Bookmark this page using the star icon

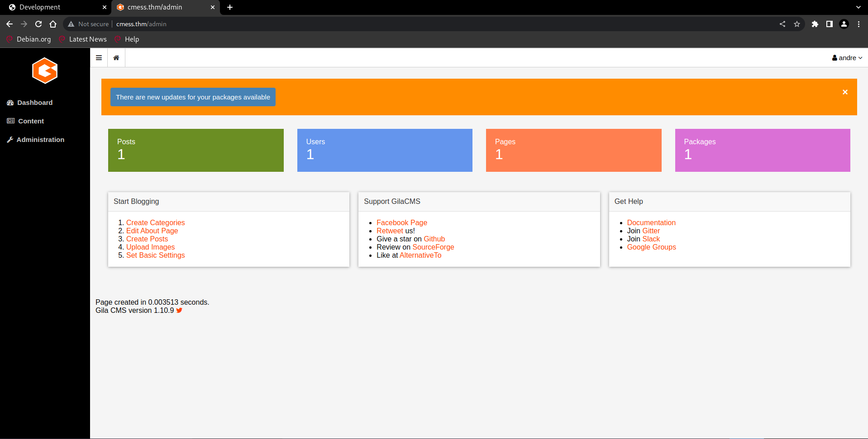(797, 24)
